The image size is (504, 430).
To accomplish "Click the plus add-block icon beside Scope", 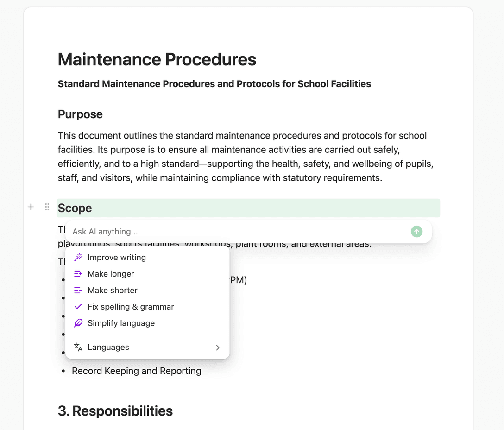I will pyautogui.click(x=31, y=207).
